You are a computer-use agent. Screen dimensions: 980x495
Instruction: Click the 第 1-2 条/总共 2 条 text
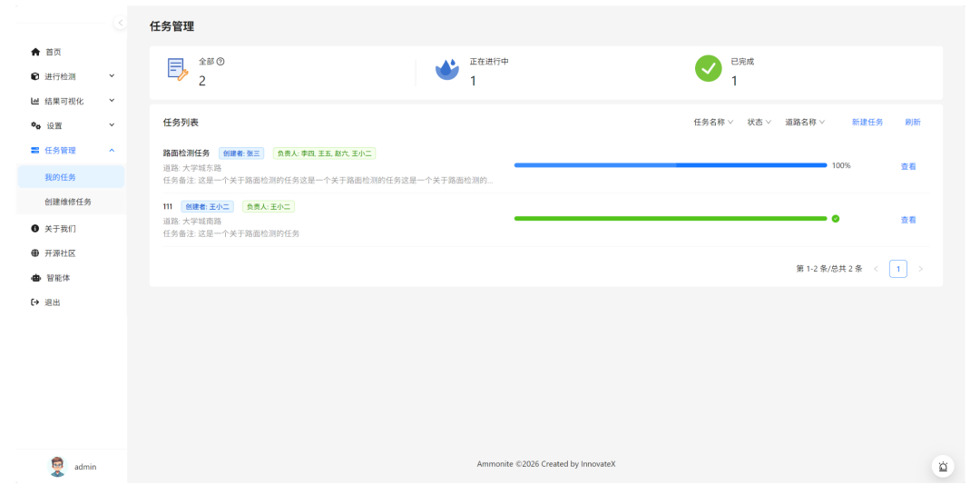coord(828,269)
